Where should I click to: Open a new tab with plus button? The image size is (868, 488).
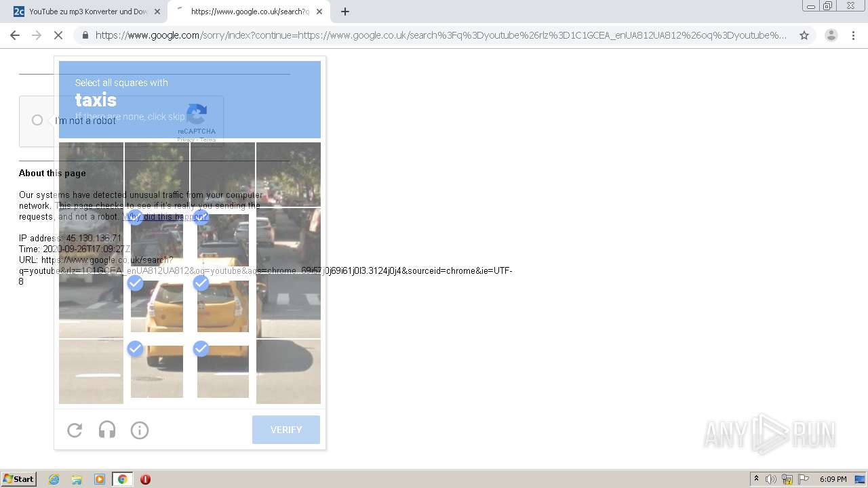click(x=345, y=12)
